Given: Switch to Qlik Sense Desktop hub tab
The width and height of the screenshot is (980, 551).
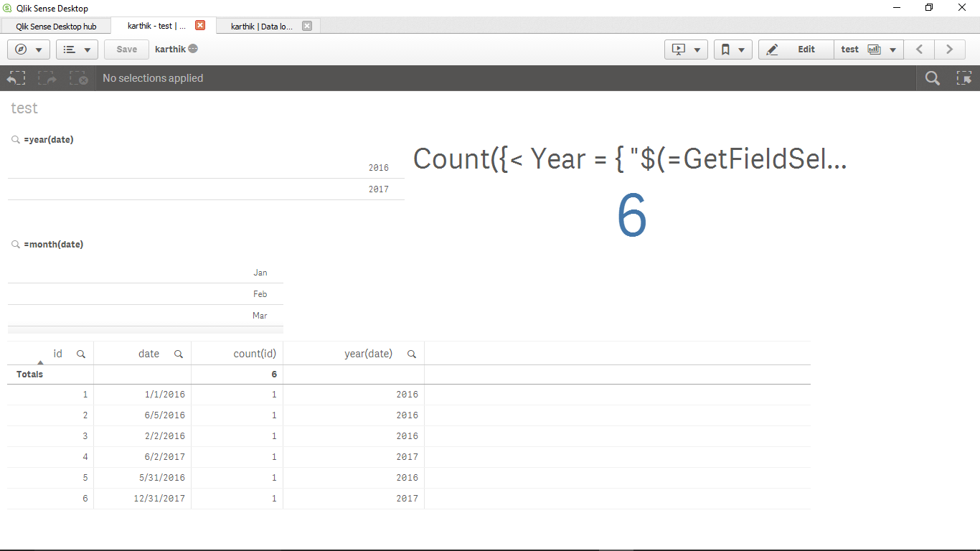Looking at the screenshot, I should coord(56,26).
